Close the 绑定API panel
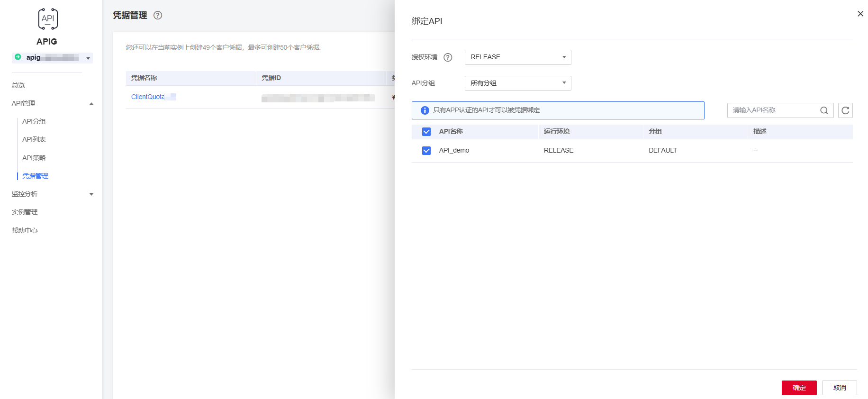The height and width of the screenshot is (399, 868). click(x=860, y=14)
